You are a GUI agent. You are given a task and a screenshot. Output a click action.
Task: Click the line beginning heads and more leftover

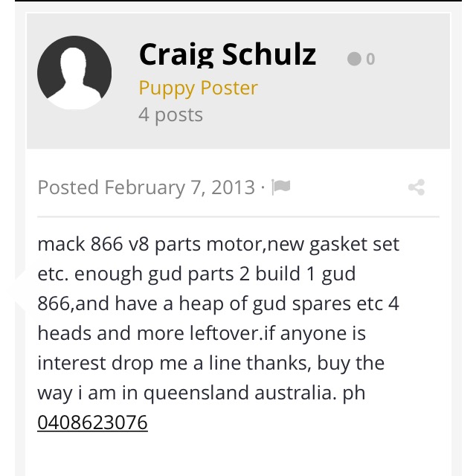202,333
